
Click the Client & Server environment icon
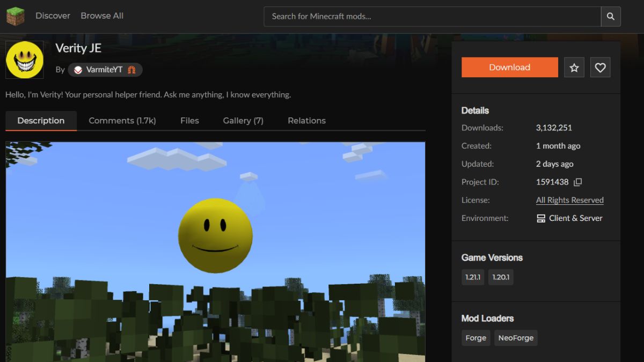click(x=541, y=218)
